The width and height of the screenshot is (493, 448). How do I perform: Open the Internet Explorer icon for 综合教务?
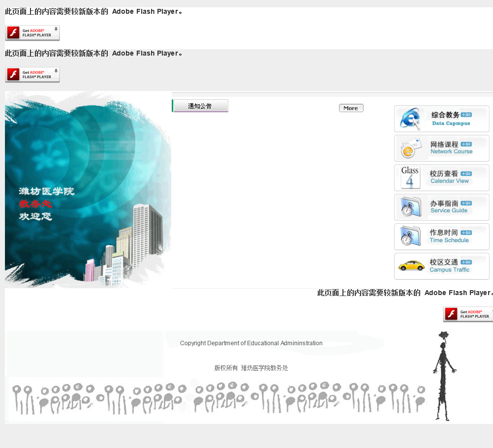[410, 119]
